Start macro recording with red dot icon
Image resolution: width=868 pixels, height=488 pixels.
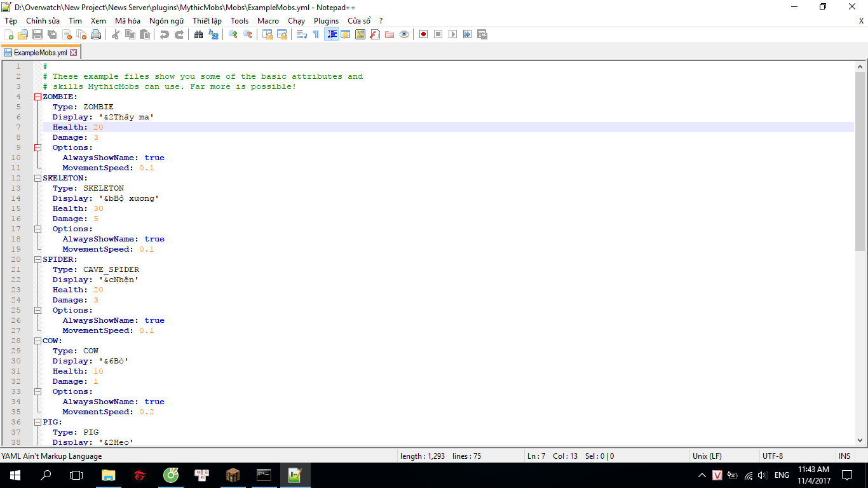(423, 34)
